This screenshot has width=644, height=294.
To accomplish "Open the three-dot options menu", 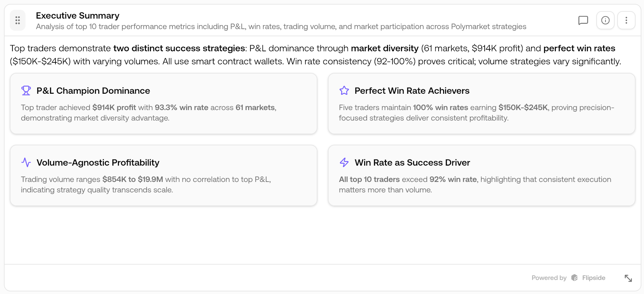I will (626, 20).
